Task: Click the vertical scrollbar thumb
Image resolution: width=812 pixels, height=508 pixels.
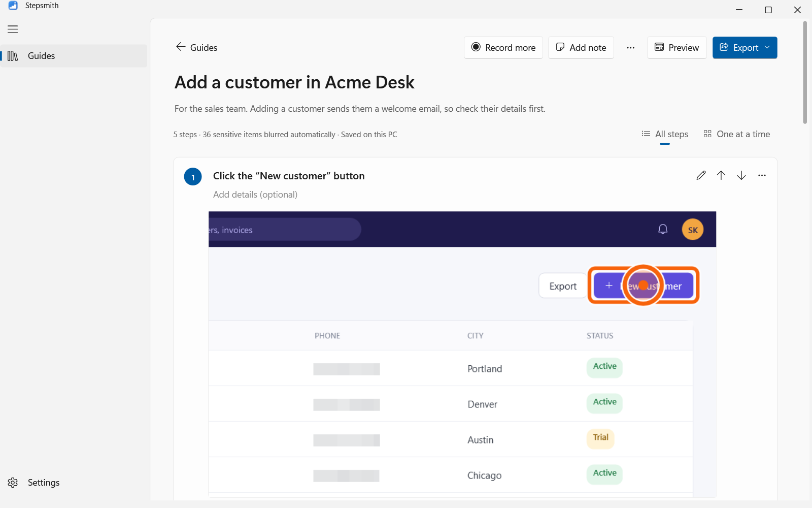Action: 805,72
